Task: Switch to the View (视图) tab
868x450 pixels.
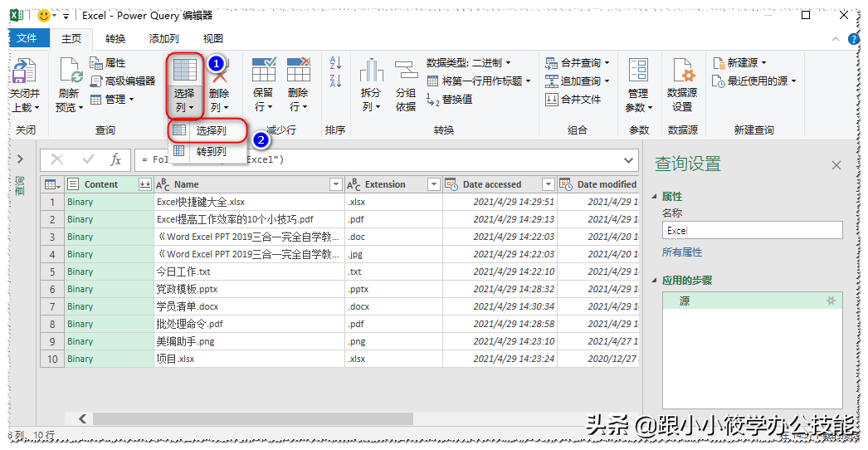Action: tap(212, 39)
